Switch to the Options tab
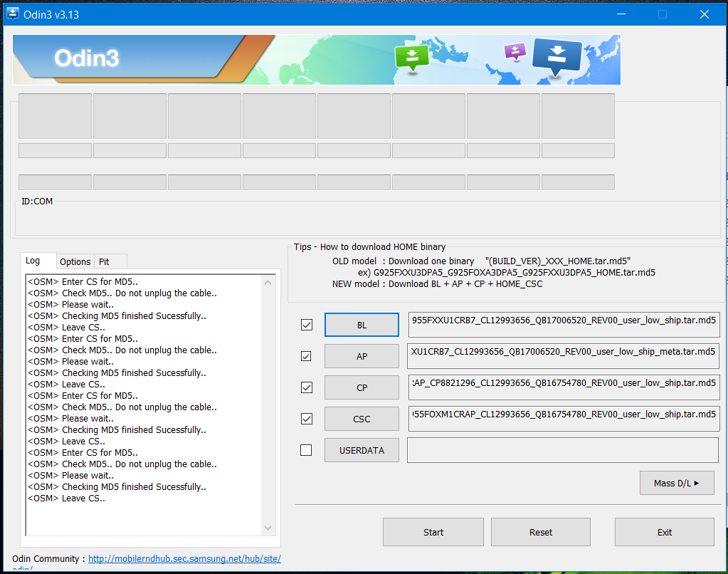The width and height of the screenshot is (728, 574). coord(75,262)
